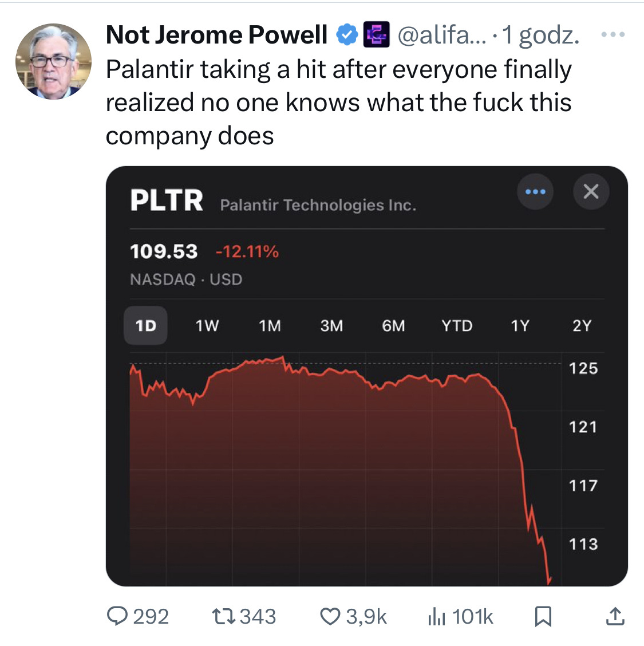Image resolution: width=644 pixels, height=646 pixels.
Task: Click the blue verified checkmark badge
Action: [x=347, y=35]
